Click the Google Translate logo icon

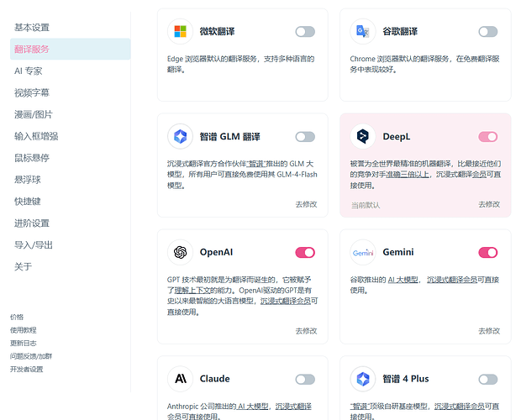(x=363, y=32)
